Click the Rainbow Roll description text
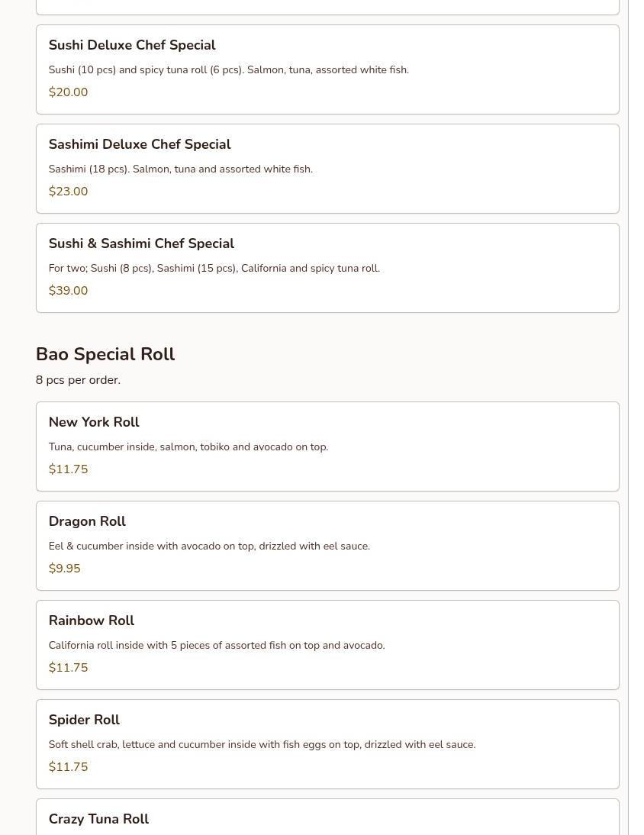The width and height of the screenshot is (644, 835). pos(217,646)
